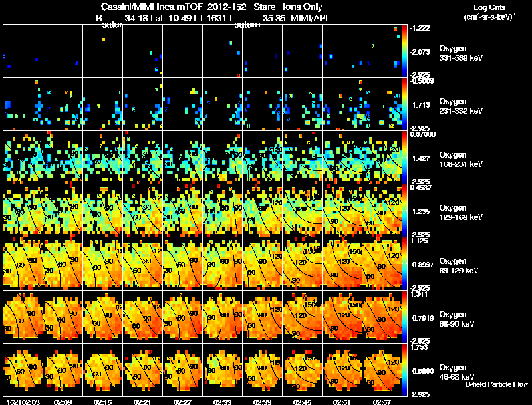532x405 pixels.
Task: Select the 152T02:03 start time label
Action: pos(23,402)
